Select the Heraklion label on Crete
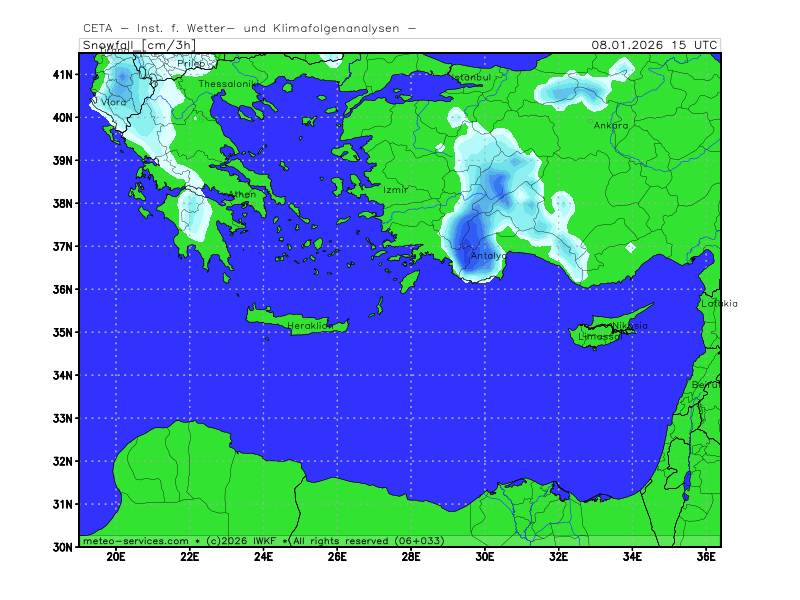Screen dimensions: 800x600 tap(309, 326)
